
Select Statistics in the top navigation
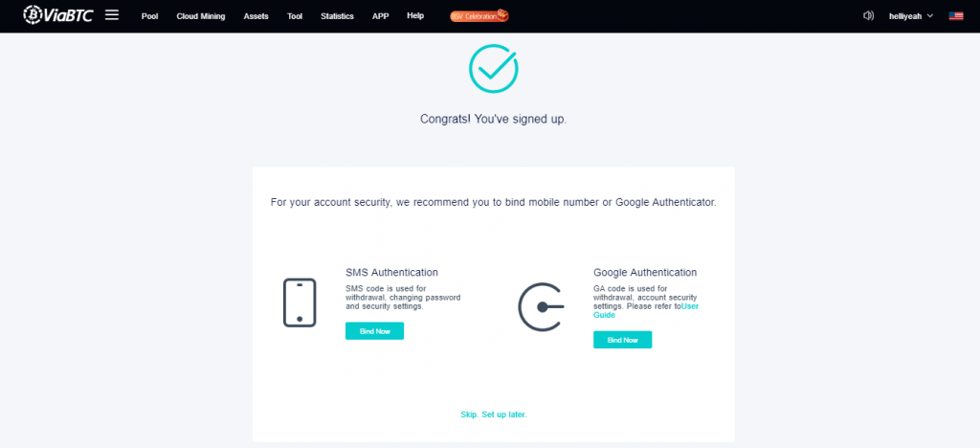(x=337, y=16)
